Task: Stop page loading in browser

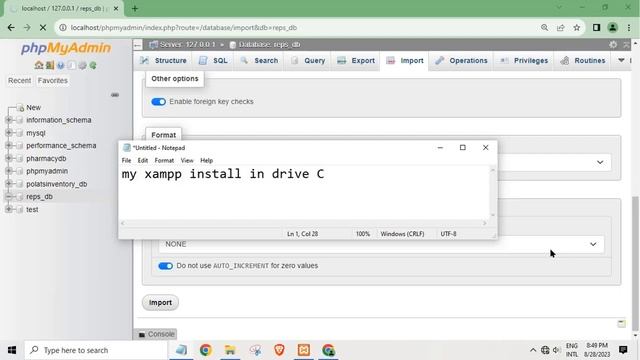Action: tap(43, 28)
